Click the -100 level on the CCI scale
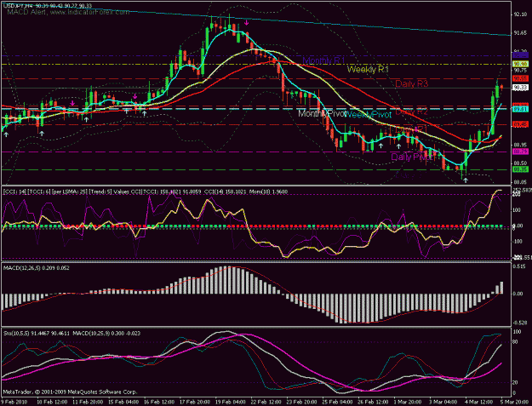Viewport: 532px width, 406px height. click(x=517, y=242)
